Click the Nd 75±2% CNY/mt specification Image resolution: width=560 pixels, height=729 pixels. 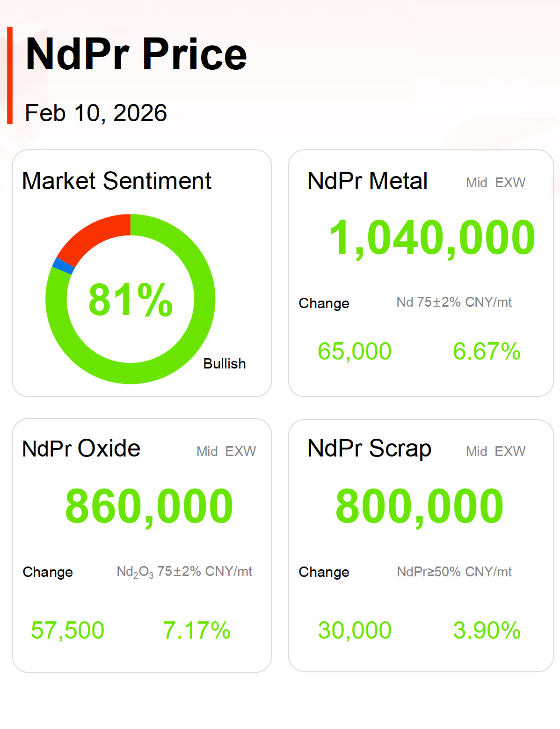454,302
